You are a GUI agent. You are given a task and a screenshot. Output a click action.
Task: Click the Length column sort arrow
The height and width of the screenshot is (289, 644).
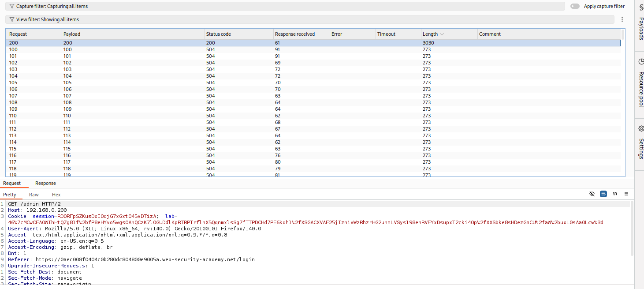click(442, 34)
